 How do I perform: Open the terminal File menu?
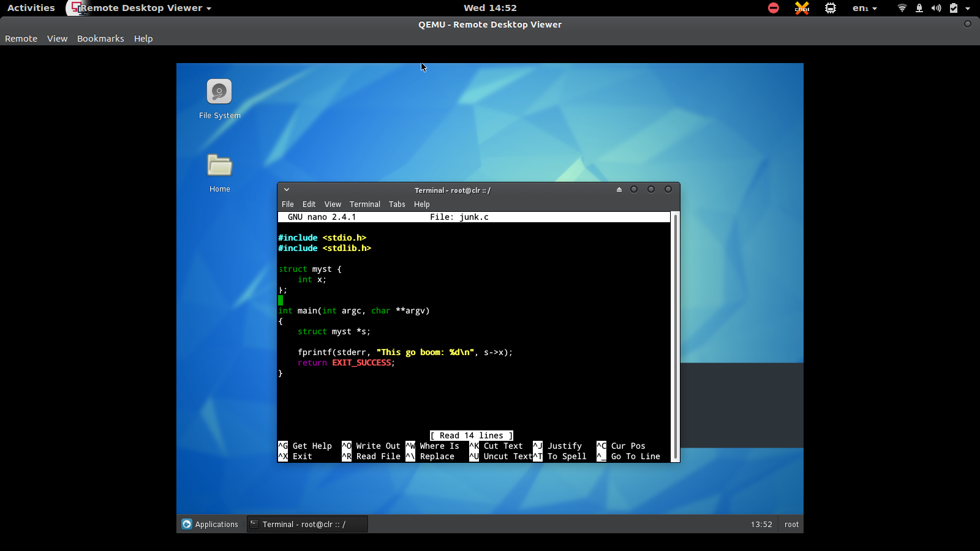(288, 204)
